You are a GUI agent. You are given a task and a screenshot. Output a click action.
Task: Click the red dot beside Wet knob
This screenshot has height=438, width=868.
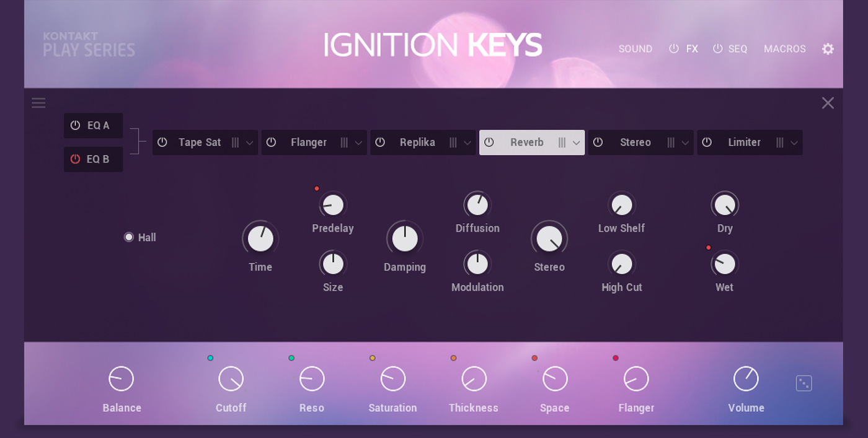click(709, 248)
